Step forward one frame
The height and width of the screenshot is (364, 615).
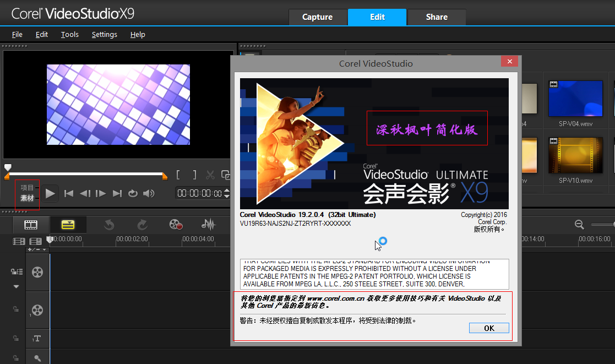[x=101, y=193]
